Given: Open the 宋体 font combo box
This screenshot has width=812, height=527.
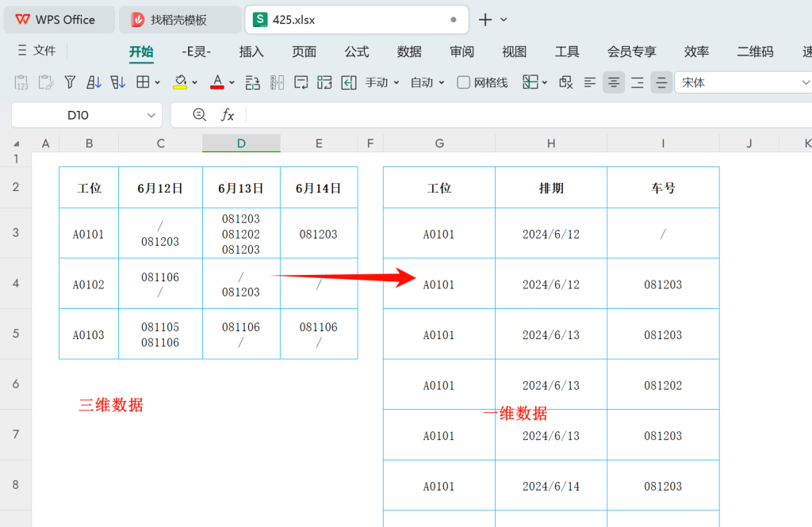Looking at the screenshot, I should [743, 82].
